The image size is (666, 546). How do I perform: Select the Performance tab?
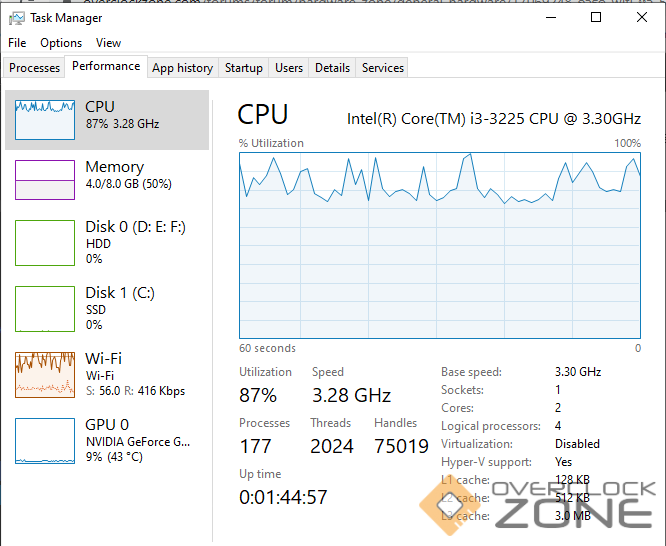click(106, 66)
